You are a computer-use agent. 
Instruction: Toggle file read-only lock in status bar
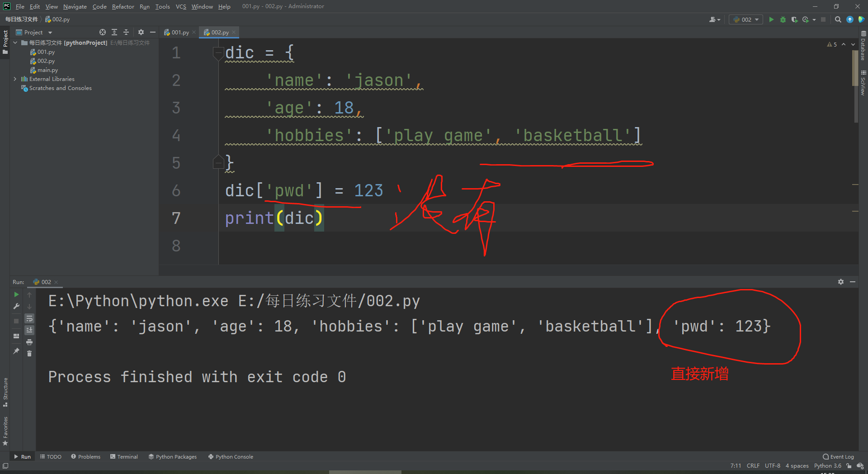tap(849, 466)
